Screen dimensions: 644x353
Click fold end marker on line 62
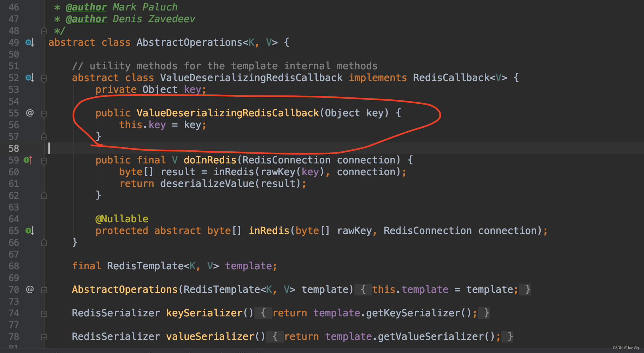pos(44,195)
